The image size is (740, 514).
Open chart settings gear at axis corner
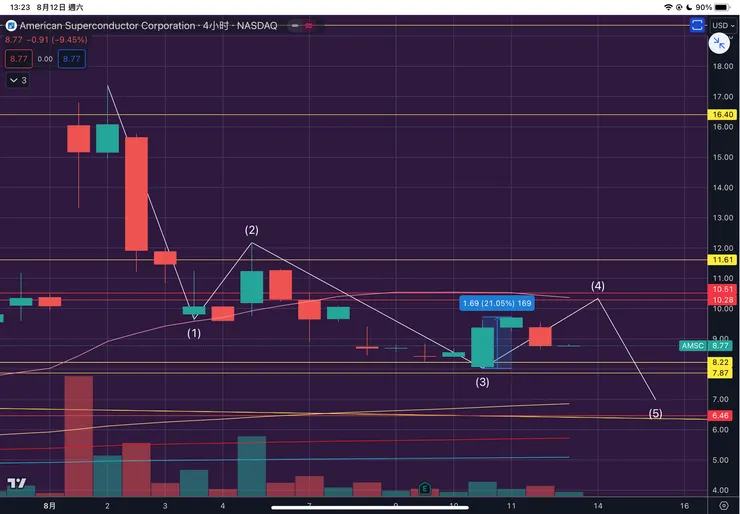(723, 506)
